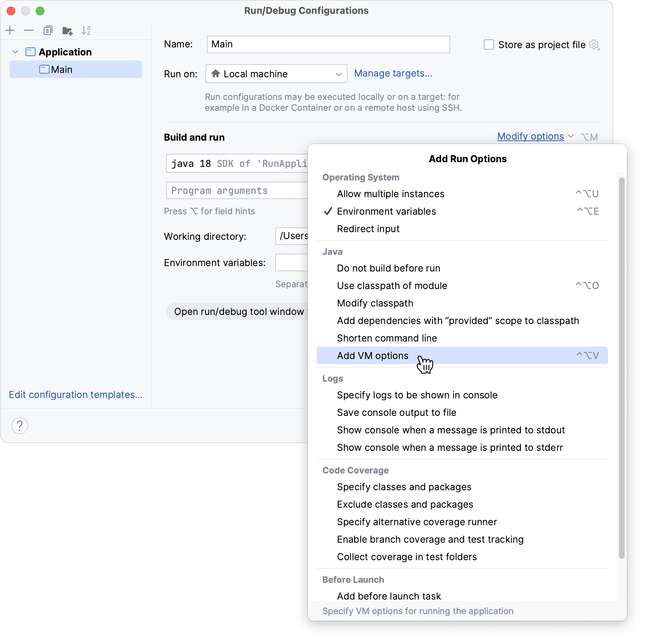Toggle Environment variables option off
Screen dimensions: 663x644
coord(462,211)
